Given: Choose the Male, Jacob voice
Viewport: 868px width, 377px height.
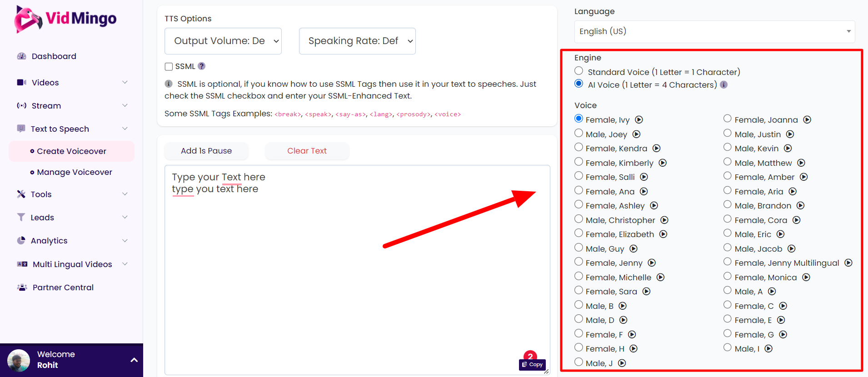Looking at the screenshot, I should (728, 248).
